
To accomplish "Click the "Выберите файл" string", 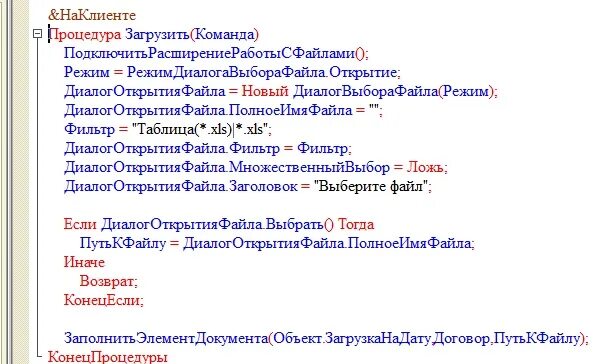I will tap(371, 186).
